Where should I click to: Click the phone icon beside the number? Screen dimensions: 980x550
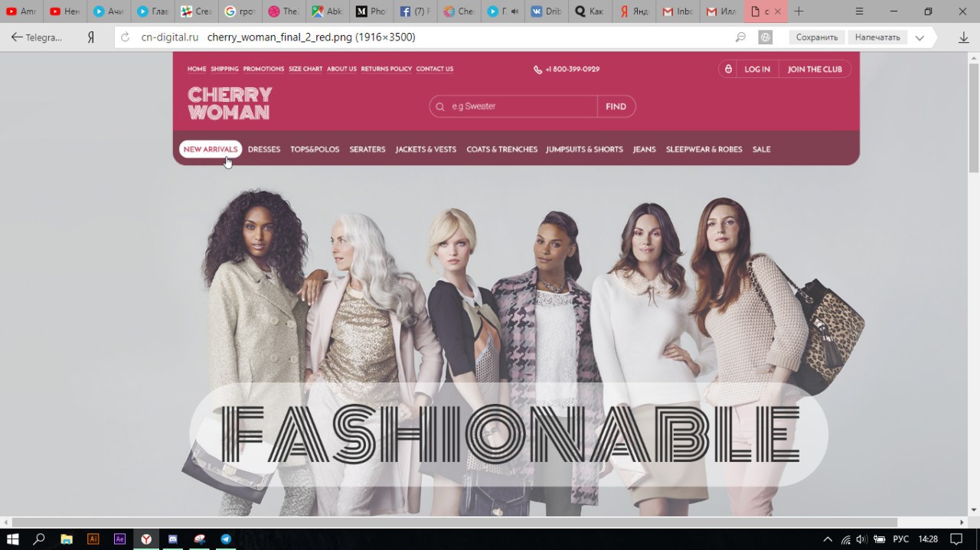537,70
